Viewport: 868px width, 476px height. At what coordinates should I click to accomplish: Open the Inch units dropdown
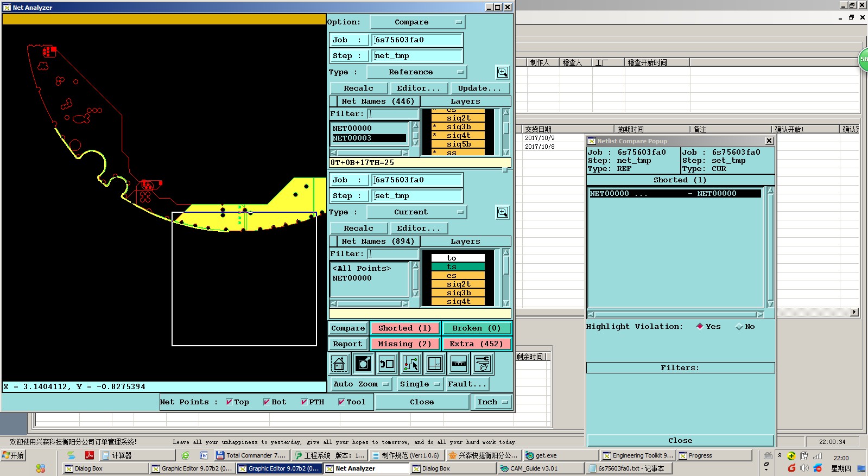(x=492, y=402)
